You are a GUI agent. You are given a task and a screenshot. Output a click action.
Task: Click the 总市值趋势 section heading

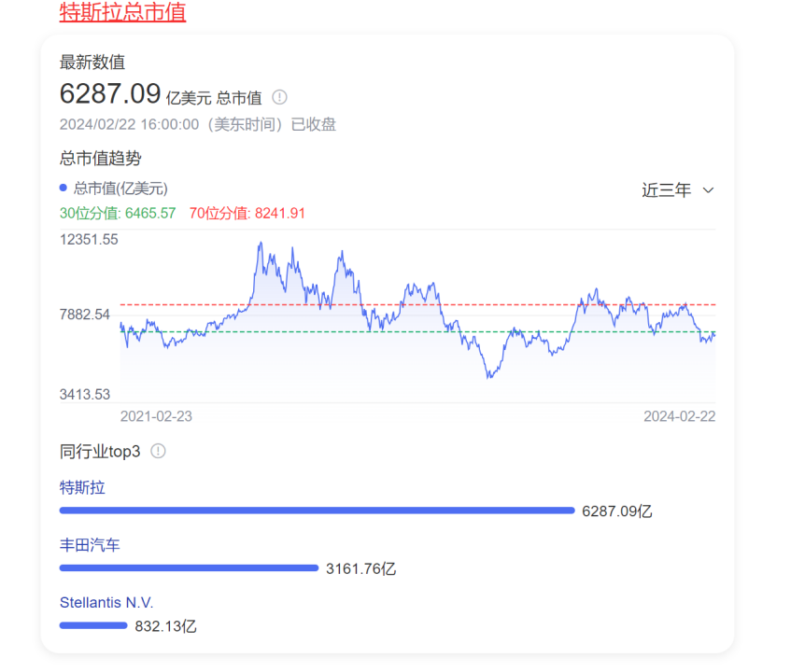pyautogui.click(x=101, y=158)
